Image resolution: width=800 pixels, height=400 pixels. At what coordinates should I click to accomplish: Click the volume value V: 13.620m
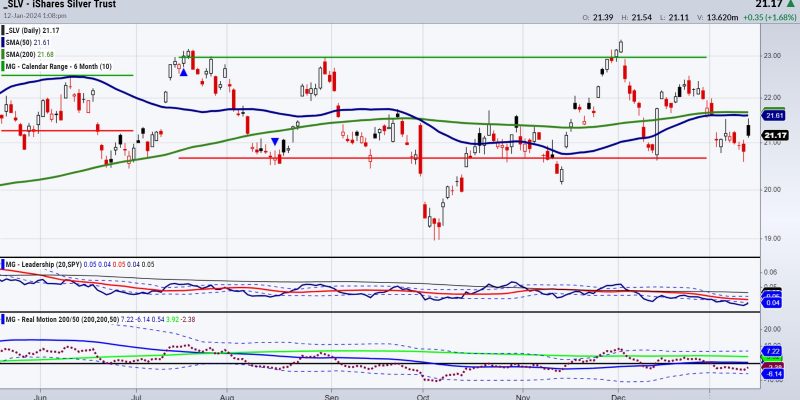point(717,17)
